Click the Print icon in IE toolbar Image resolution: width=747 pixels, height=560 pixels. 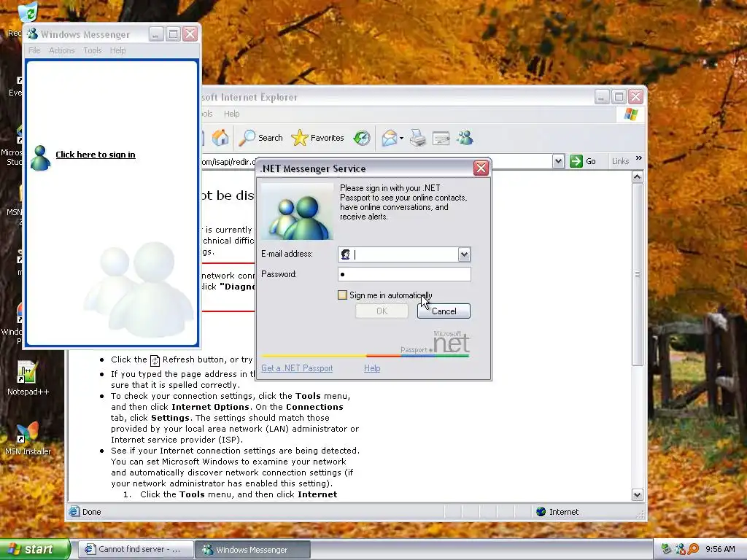click(x=418, y=138)
